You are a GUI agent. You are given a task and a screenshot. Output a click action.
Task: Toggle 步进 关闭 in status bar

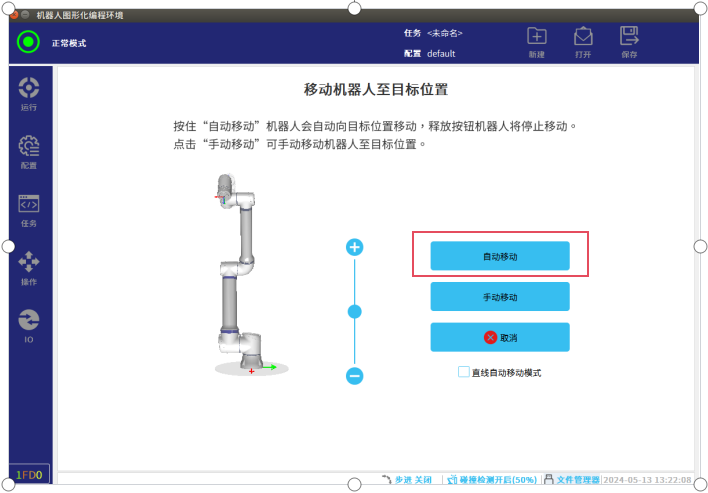pyautogui.click(x=407, y=479)
